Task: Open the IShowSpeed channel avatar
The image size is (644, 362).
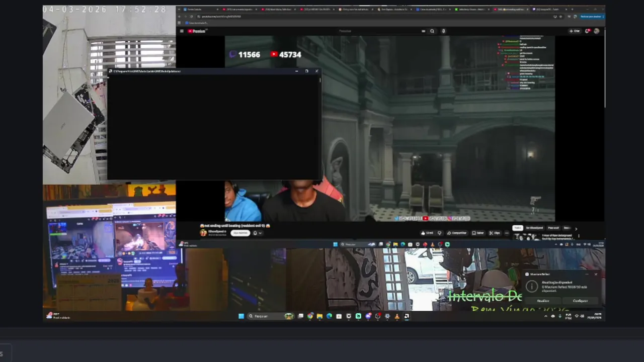Action: [x=203, y=233]
